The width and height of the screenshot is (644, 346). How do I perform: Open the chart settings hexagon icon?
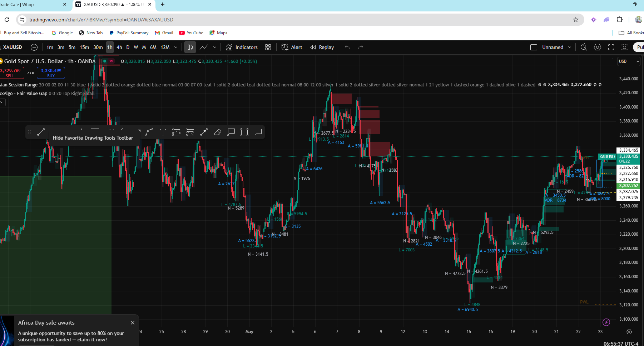(x=597, y=47)
